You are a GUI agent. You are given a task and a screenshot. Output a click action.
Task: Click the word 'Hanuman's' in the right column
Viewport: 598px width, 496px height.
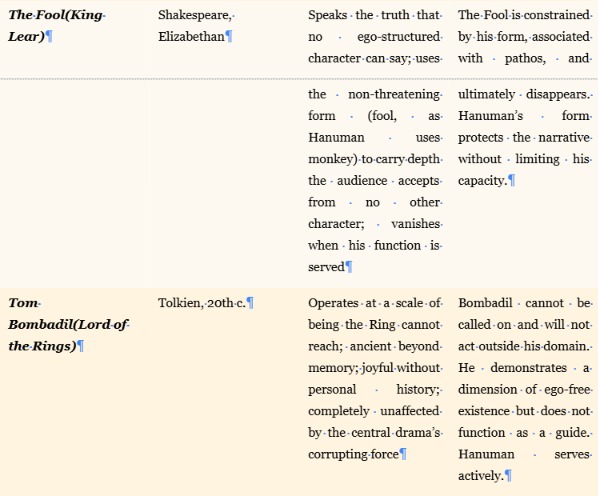(x=490, y=116)
